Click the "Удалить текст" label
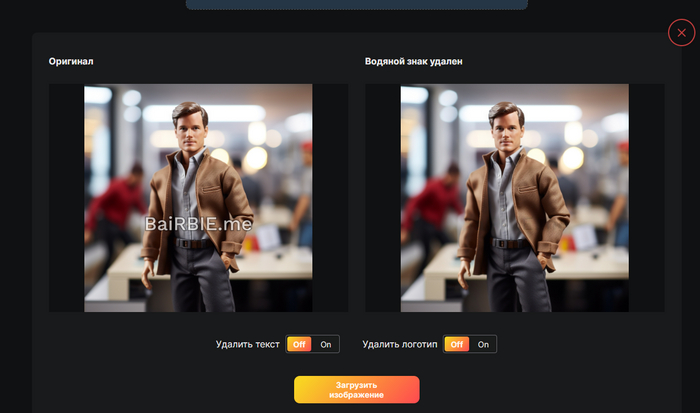The width and height of the screenshot is (700, 413). 247,344
